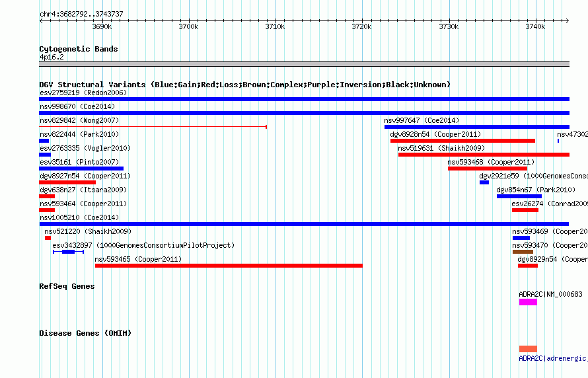This screenshot has height=378, width=588.
Task: Click the Disease Genes (OMIM) track title
Action: coord(85,333)
